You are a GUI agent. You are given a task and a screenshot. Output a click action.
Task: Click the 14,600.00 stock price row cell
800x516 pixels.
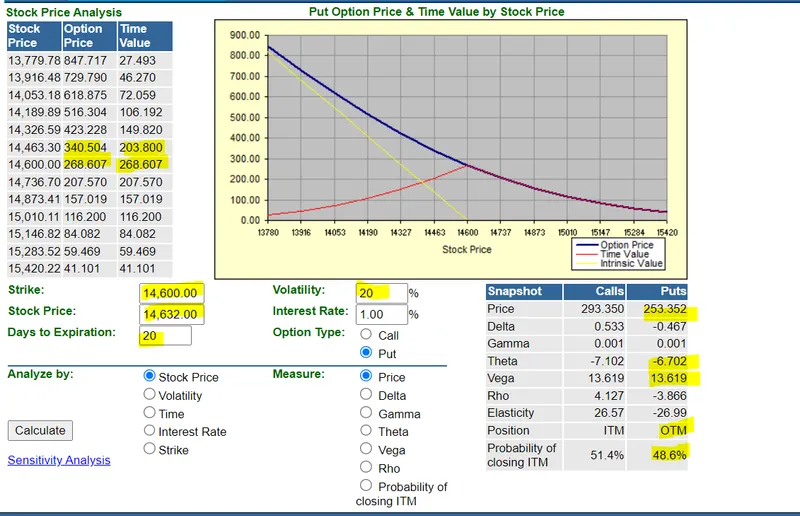point(34,164)
